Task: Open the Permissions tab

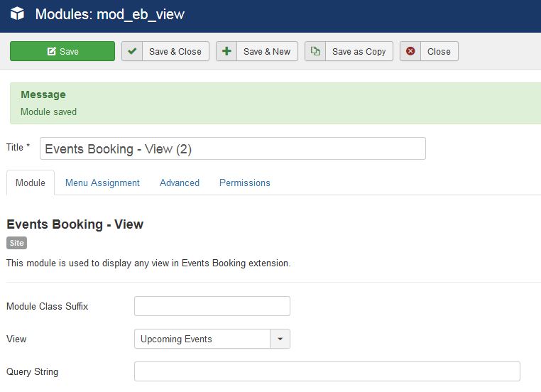Action: pos(244,183)
